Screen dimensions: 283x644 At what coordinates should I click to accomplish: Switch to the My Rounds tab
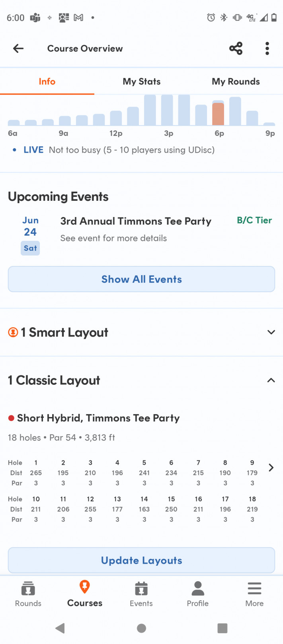click(236, 81)
